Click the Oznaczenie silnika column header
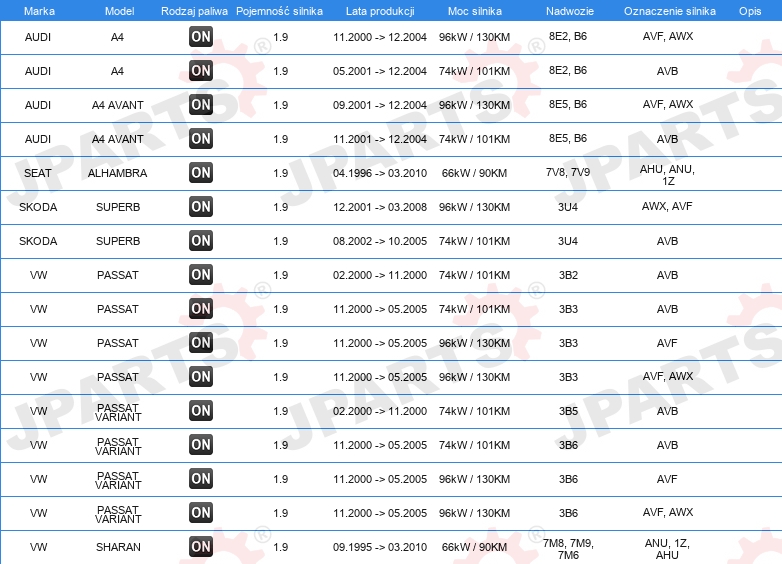 coord(669,11)
